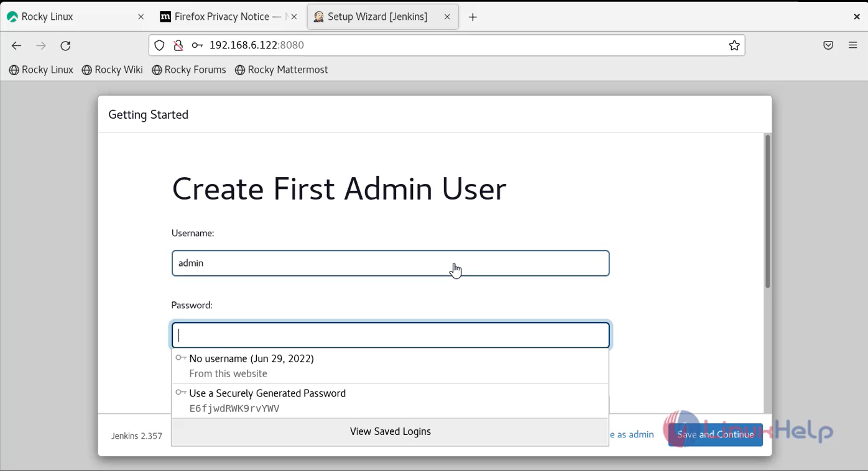Screen dimensions: 868x471
Task: Open the Rocky Linux bookmark
Action: tap(41, 70)
